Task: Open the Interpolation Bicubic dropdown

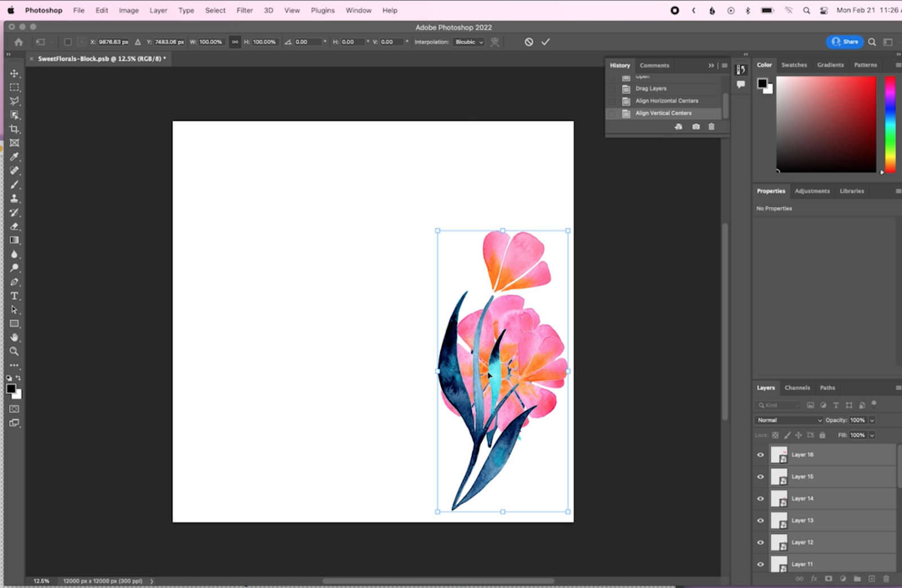Action: (x=468, y=42)
